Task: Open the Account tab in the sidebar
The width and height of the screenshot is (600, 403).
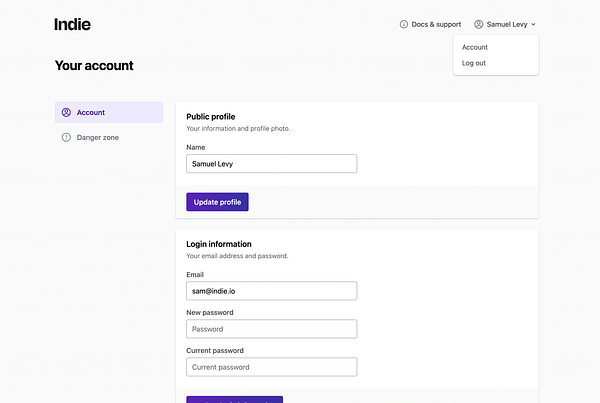Action: click(x=109, y=112)
